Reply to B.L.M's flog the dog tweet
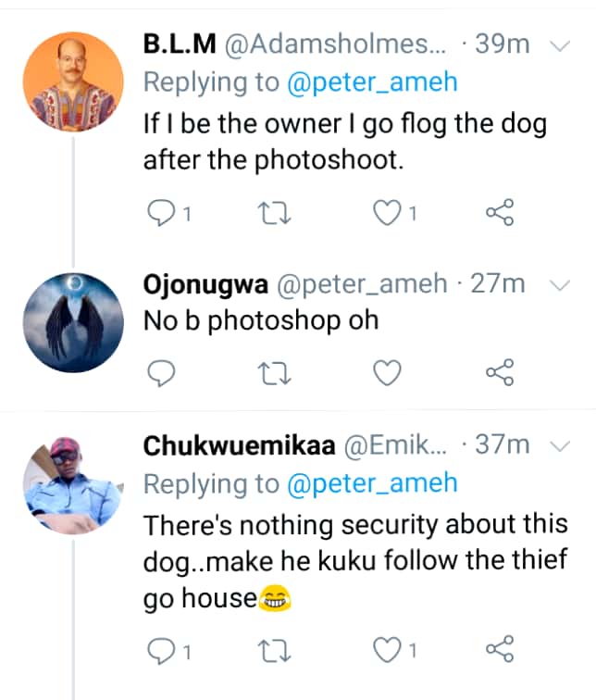The height and width of the screenshot is (700, 596). [x=162, y=214]
